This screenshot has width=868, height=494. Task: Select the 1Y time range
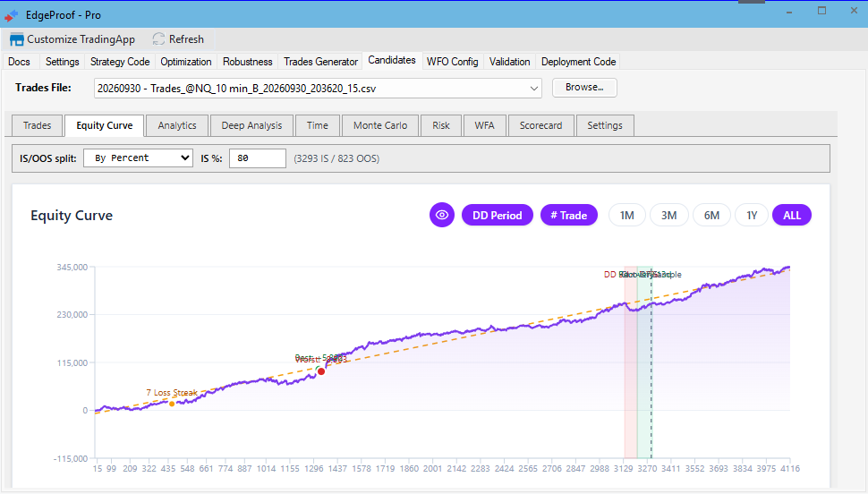[752, 216]
